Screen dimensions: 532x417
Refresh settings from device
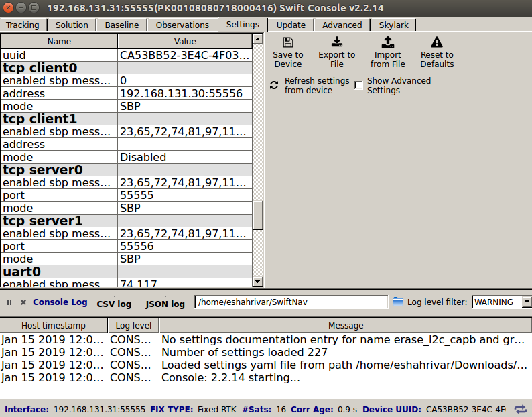pyautogui.click(x=274, y=85)
